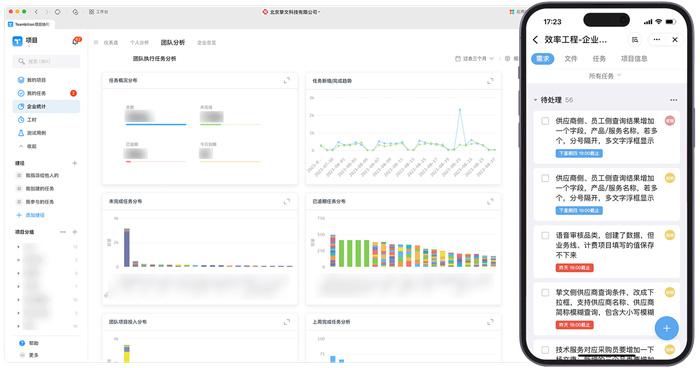Select 企业统计 in the sidebar
Image resolution: width=700 pixels, height=368 pixels.
point(46,106)
